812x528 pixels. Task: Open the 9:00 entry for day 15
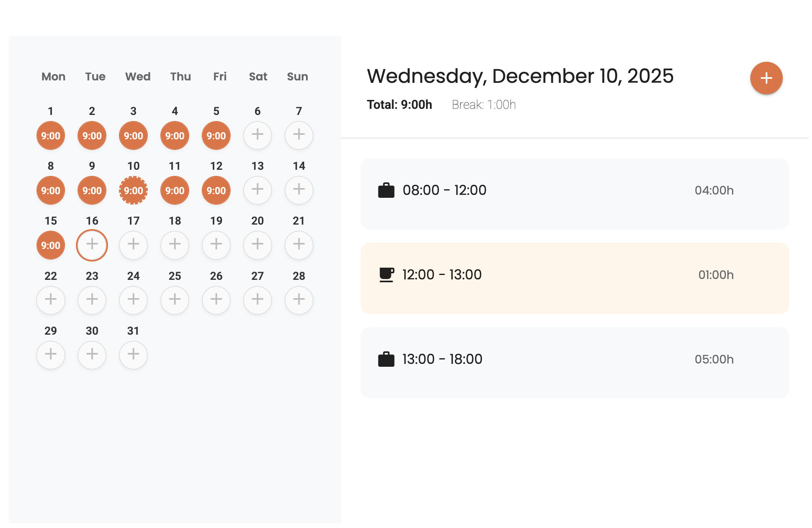(x=51, y=245)
